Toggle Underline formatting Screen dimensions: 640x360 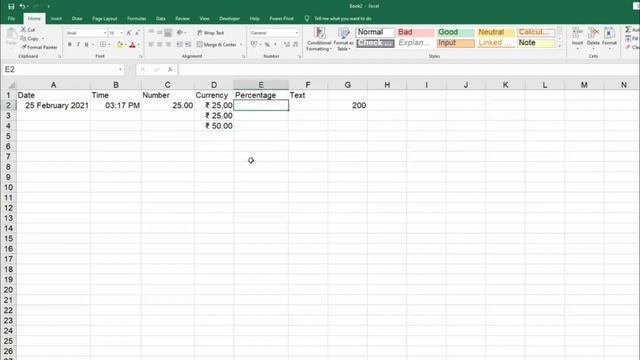coord(86,44)
